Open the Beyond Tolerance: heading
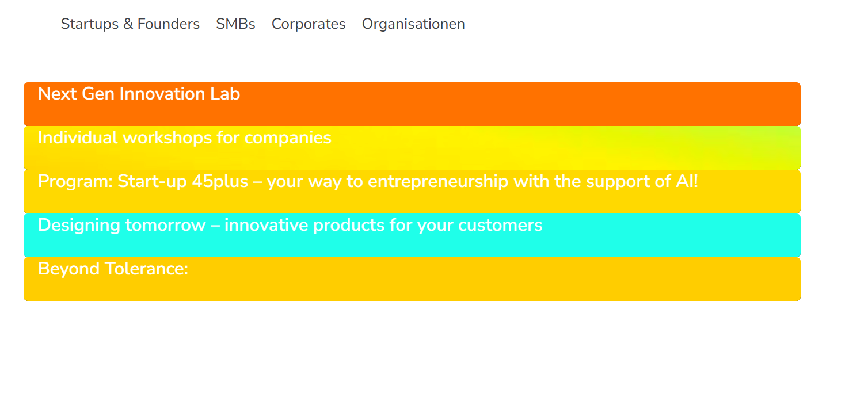This screenshot has width=868, height=393. [113, 269]
